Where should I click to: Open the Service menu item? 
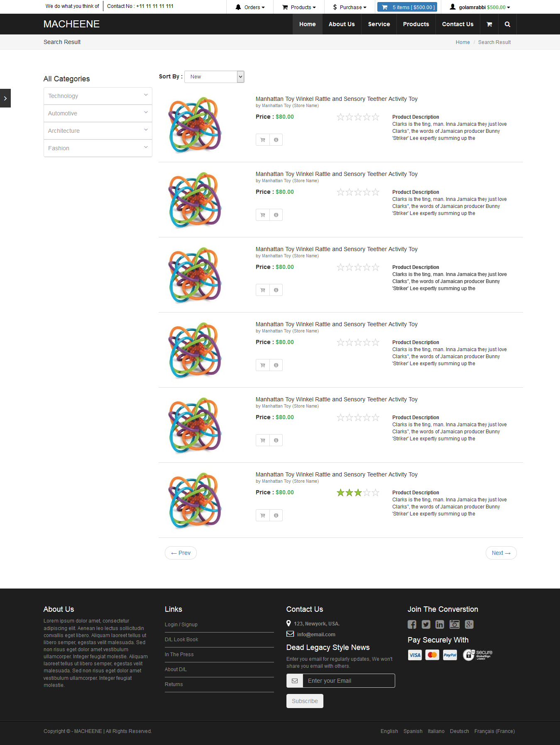tap(379, 24)
